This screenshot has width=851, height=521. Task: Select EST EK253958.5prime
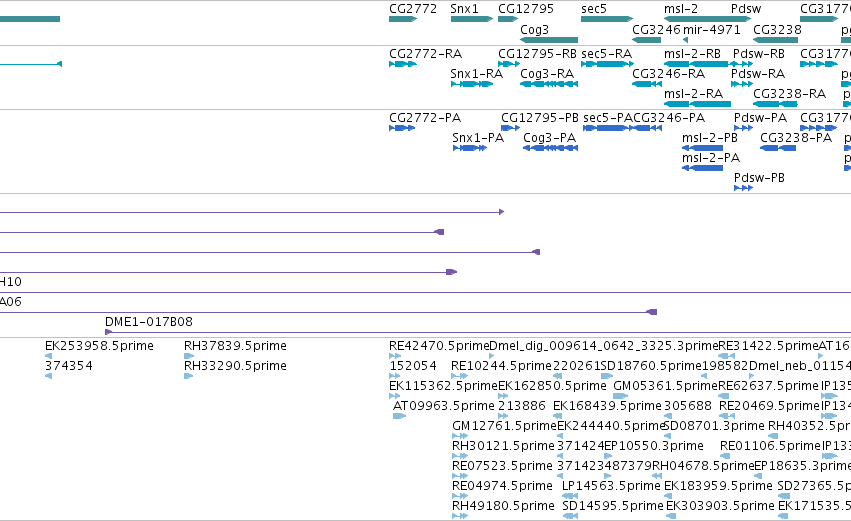click(99, 346)
